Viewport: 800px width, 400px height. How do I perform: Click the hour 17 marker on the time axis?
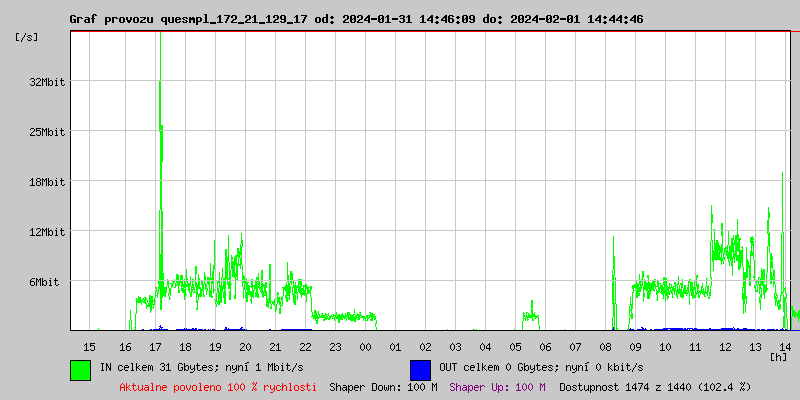(155, 346)
